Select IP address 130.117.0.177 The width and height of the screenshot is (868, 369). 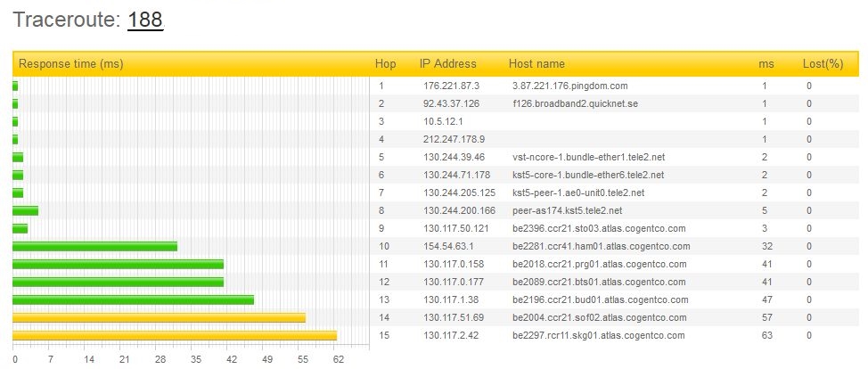[454, 282]
